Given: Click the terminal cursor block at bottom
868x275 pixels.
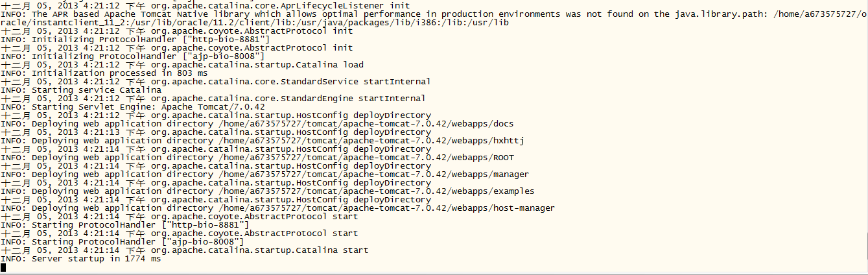Looking at the screenshot, I should [3, 267].
